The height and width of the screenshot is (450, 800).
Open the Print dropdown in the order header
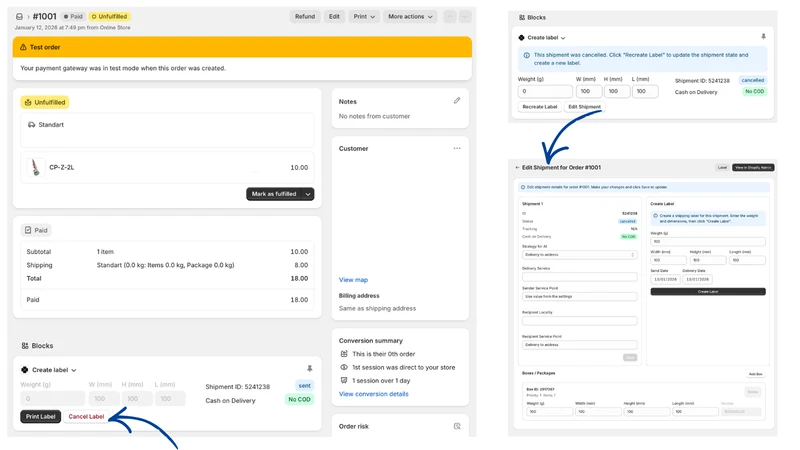point(364,16)
